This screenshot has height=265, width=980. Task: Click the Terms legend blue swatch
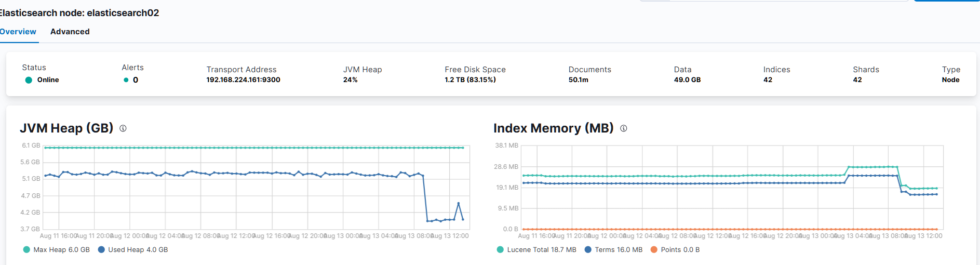click(x=588, y=250)
